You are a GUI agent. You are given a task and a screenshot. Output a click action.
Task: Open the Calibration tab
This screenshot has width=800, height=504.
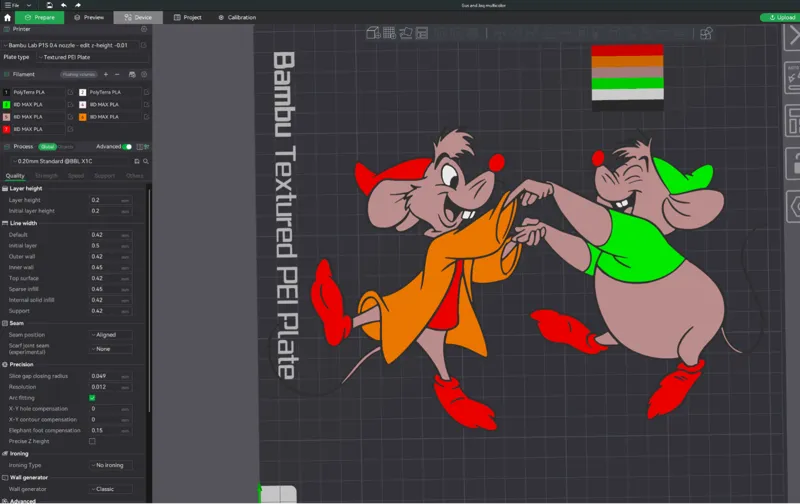237,17
